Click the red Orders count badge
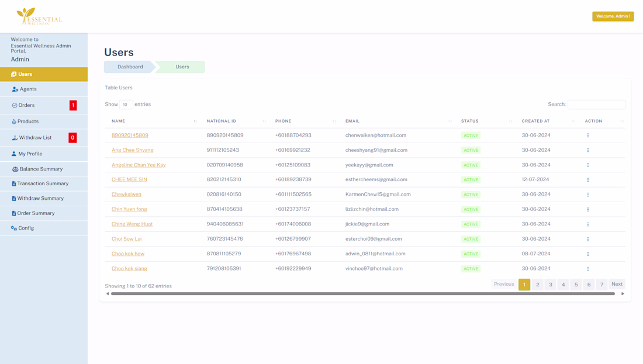The image size is (643, 364). pos(73,105)
